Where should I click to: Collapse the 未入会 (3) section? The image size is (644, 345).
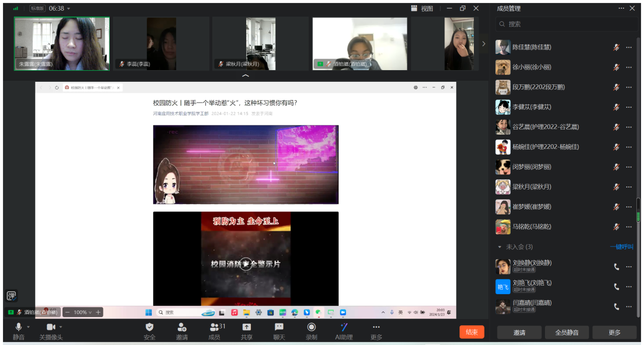500,247
